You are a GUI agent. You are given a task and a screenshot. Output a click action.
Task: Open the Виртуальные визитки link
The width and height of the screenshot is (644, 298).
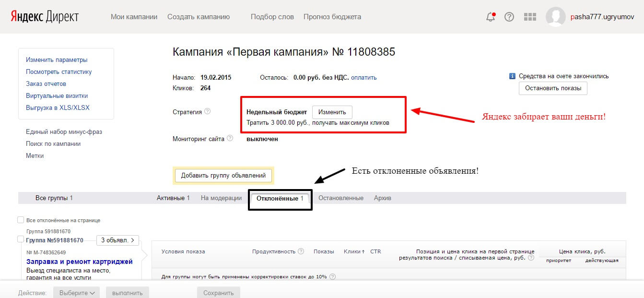[57, 96]
